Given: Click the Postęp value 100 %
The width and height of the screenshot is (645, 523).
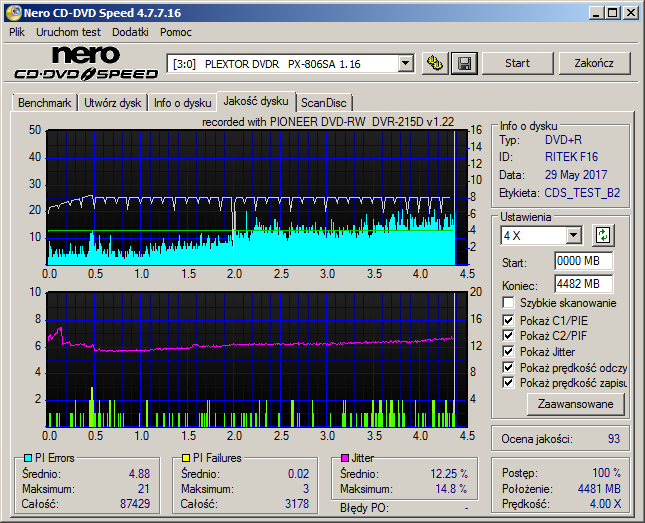Looking at the screenshot, I should 606,473.
